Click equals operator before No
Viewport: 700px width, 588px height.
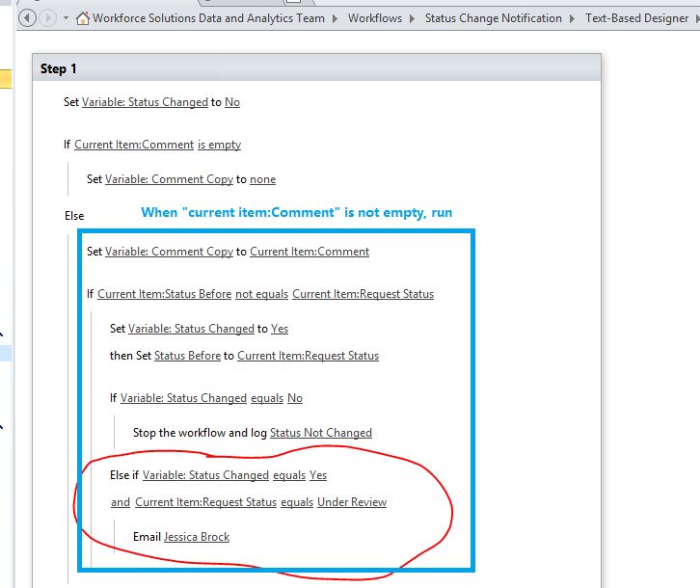pos(267,398)
